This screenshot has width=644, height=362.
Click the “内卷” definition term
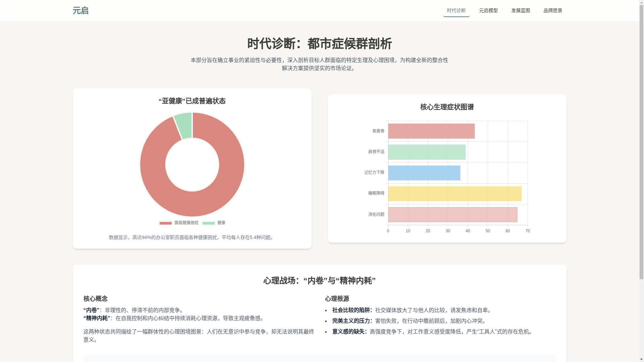pyautogui.click(x=92, y=310)
